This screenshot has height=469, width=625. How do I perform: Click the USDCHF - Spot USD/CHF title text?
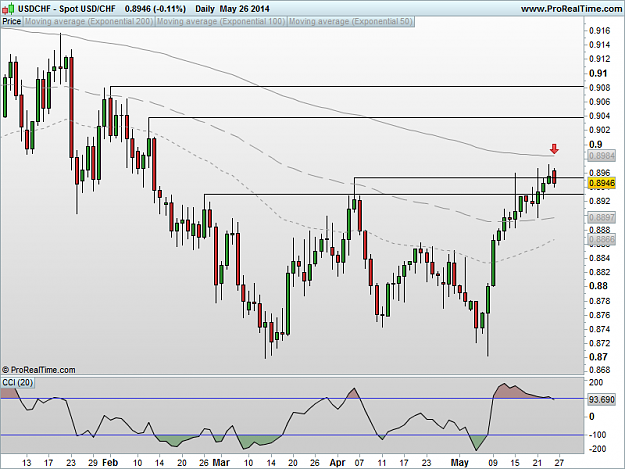(x=67, y=9)
